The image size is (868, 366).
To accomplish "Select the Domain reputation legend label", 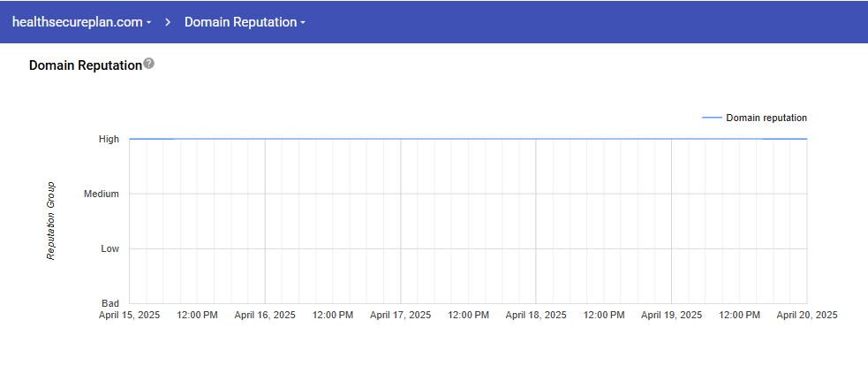I will [766, 118].
